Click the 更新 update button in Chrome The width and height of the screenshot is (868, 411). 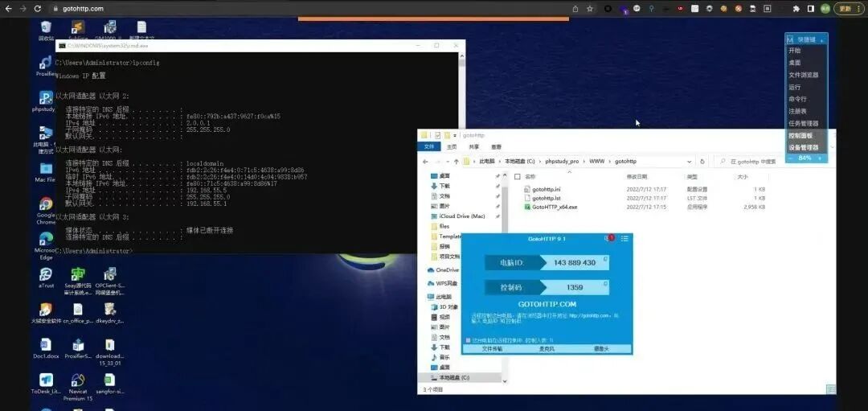(850, 9)
